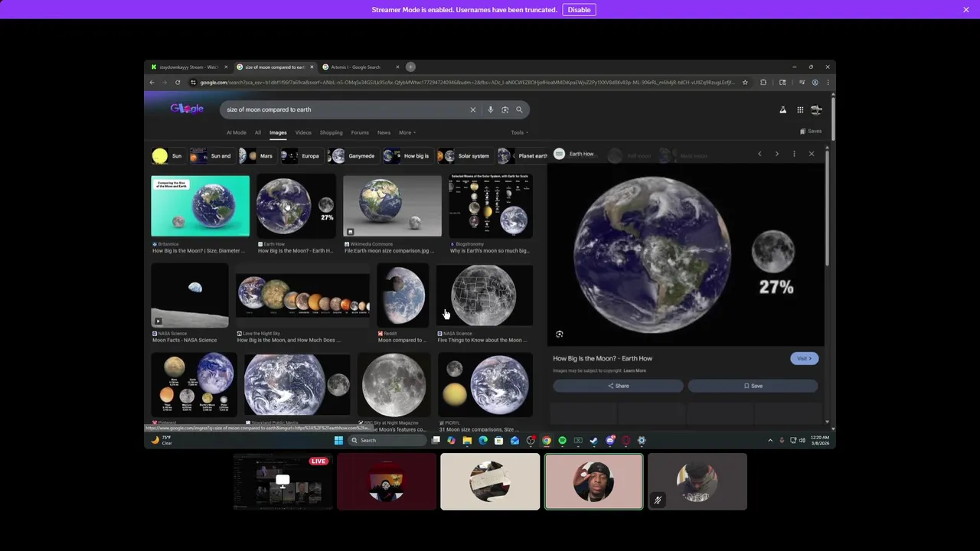The height and width of the screenshot is (551, 980).
Task: Open the Britannica moon comparison thumbnail
Action: click(x=200, y=206)
